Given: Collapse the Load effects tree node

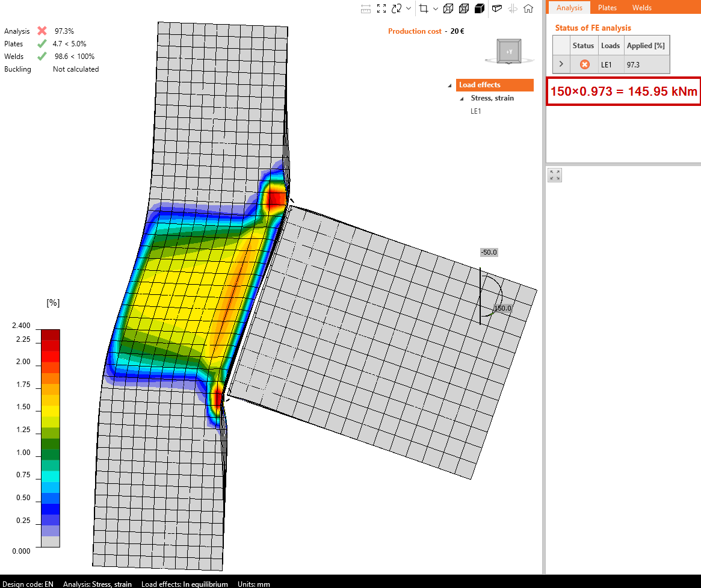Looking at the screenshot, I should coord(450,85).
